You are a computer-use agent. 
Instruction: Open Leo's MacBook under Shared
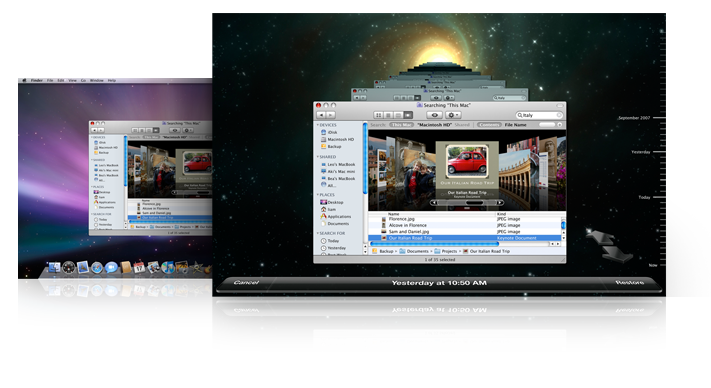tap(338, 165)
